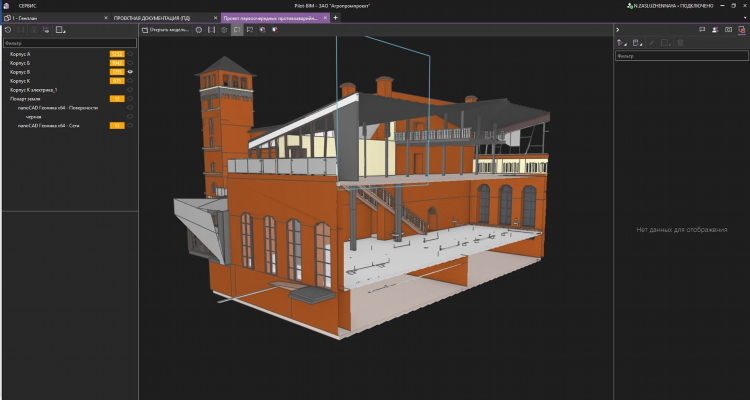Add a new tab with the plus button

(336, 18)
